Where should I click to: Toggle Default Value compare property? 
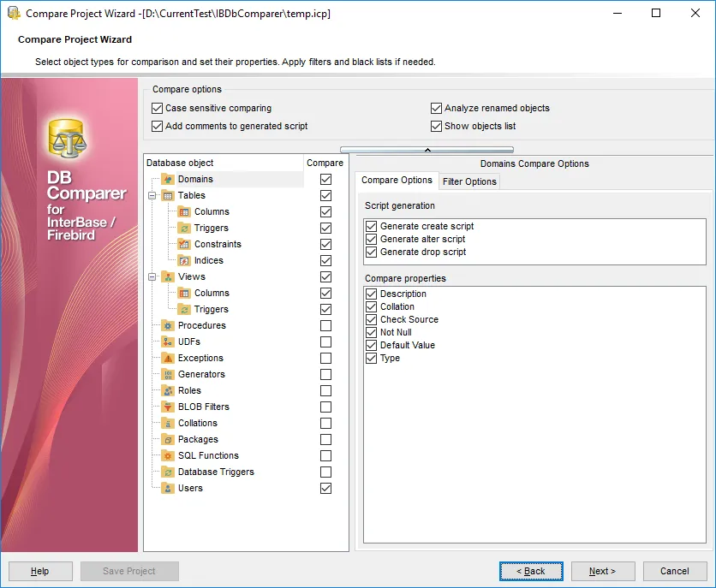tap(371, 345)
